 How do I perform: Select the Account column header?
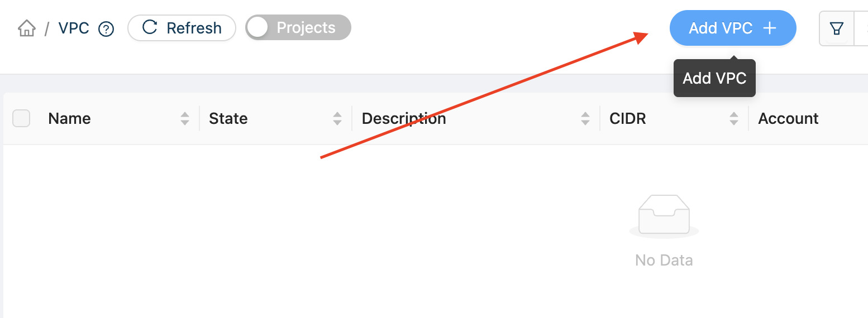click(788, 118)
